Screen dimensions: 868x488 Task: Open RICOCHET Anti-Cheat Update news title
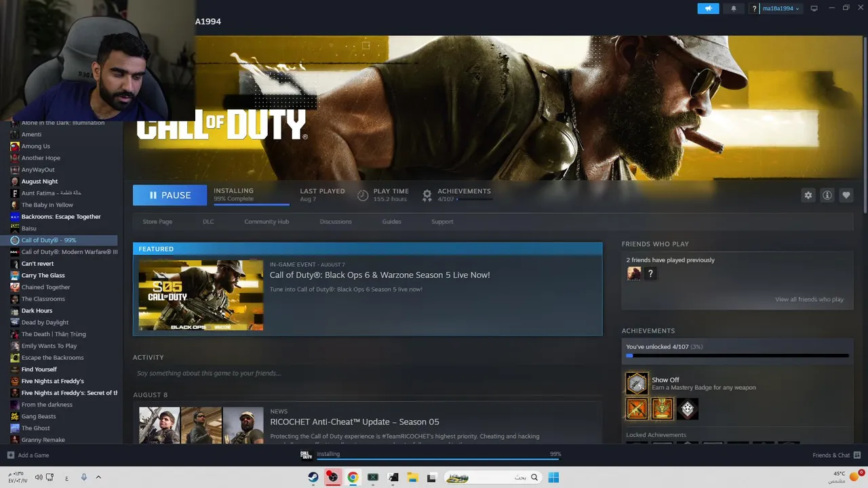point(355,422)
